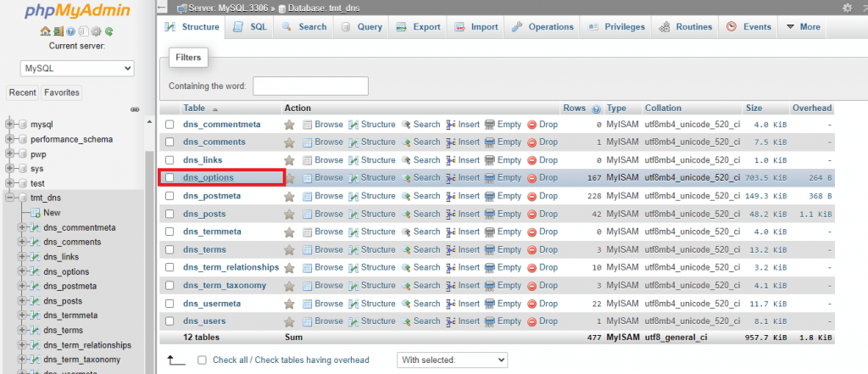
Task: Click Drop for dns_term_taxonomy row
Action: [x=542, y=285]
